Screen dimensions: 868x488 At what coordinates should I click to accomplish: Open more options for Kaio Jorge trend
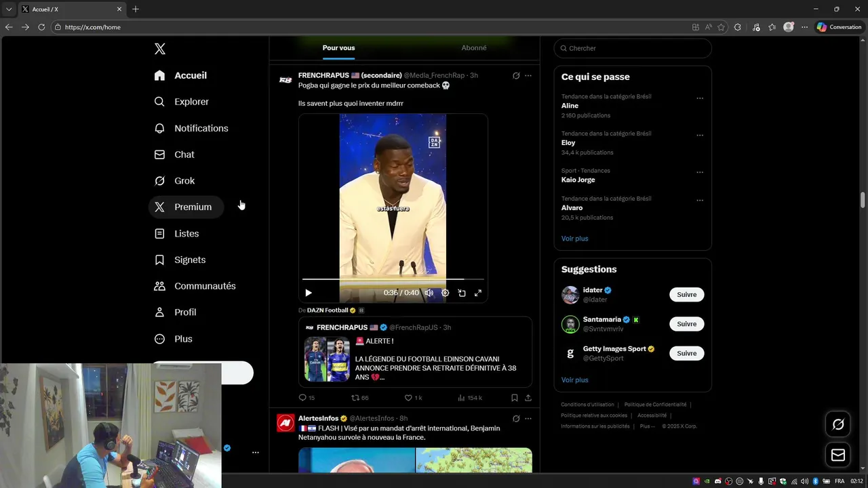[700, 172]
